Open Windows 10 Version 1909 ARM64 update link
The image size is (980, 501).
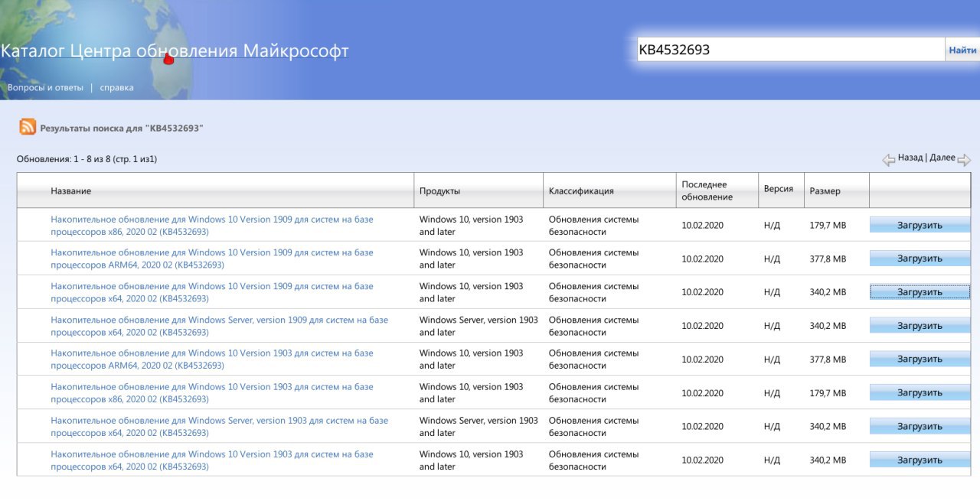click(212, 259)
